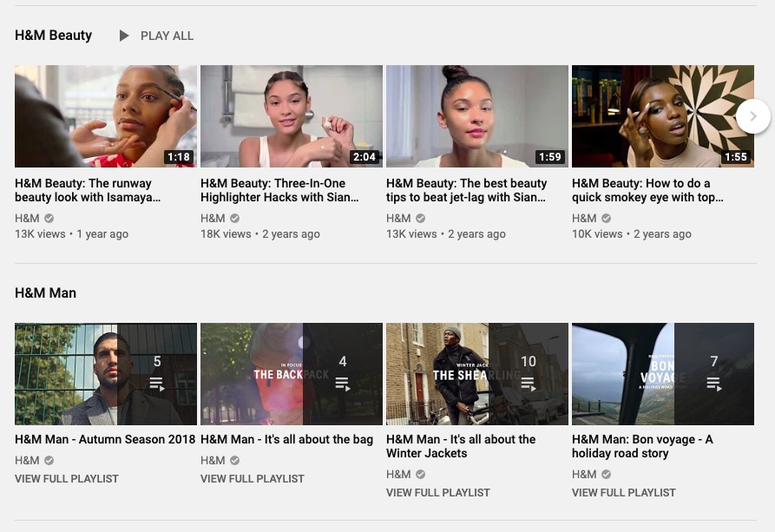The image size is (775, 532).
Task: Click '13K views • 1 year ago' text
Action: pos(72,234)
